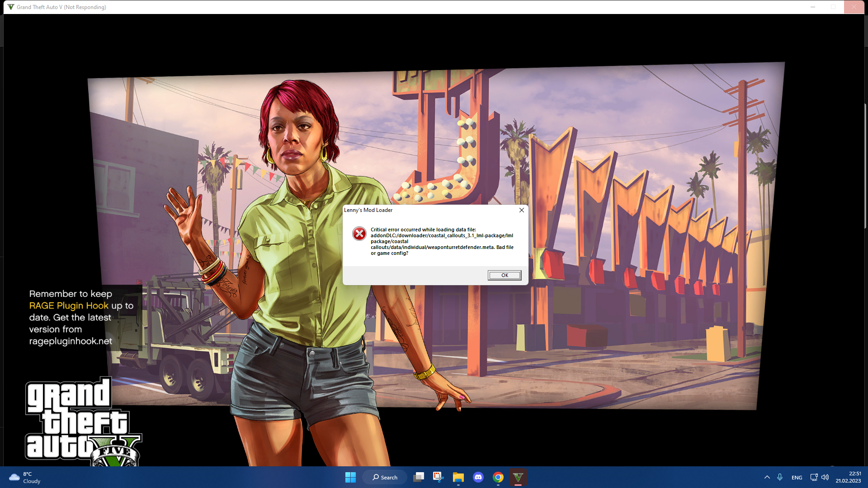The width and height of the screenshot is (868, 488).
Task: Open File Explorer from the taskbar
Action: (458, 477)
